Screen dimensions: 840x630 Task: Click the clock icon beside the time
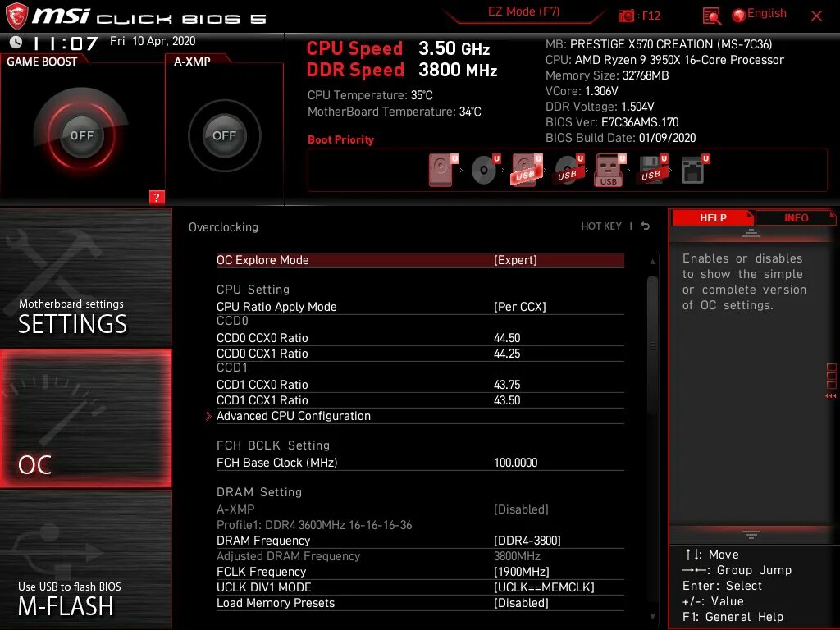[x=16, y=42]
